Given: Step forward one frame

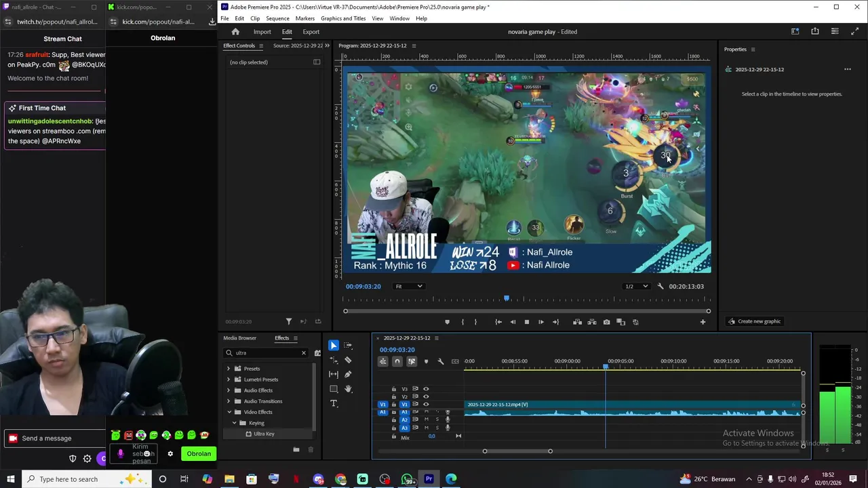Looking at the screenshot, I should pos(541,322).
